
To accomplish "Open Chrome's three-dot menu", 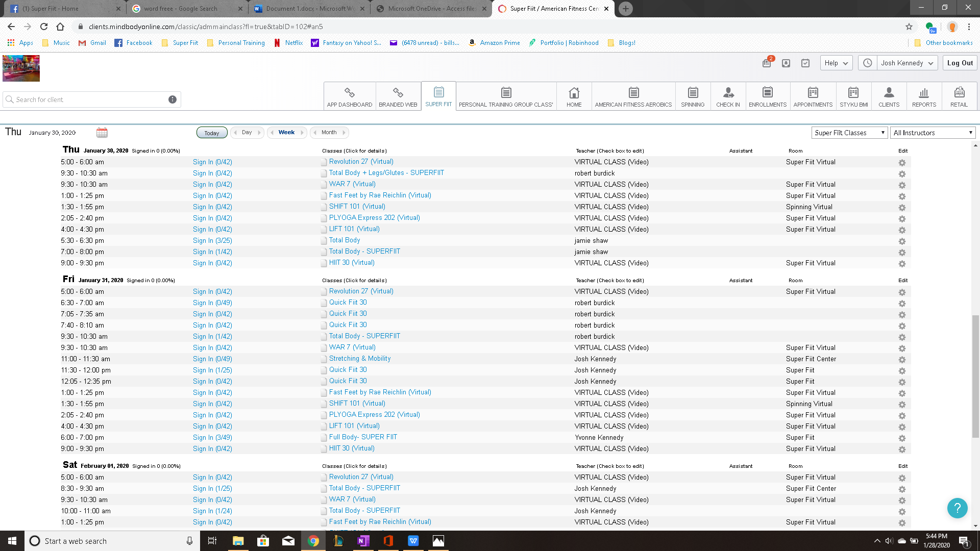I will click(x=969, y=27).
